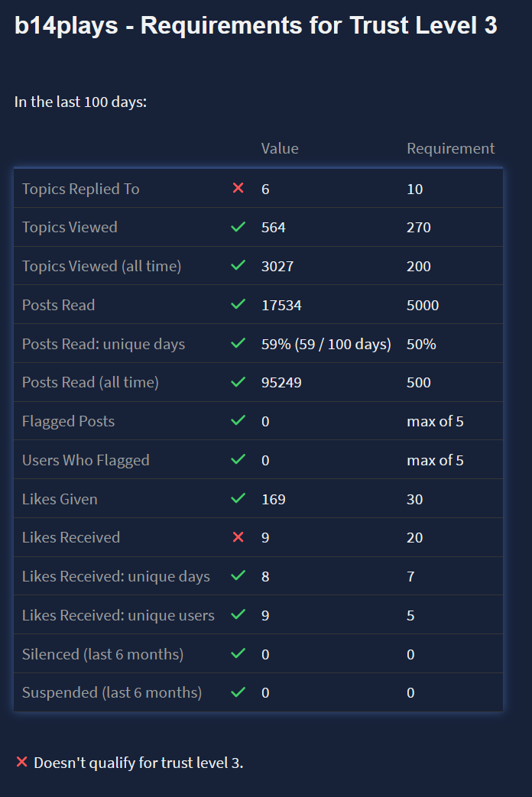Click the Likes Received: unique days label
Image resolution: width=532 pixels, height=797 pixels.
[x=115, y=576]
